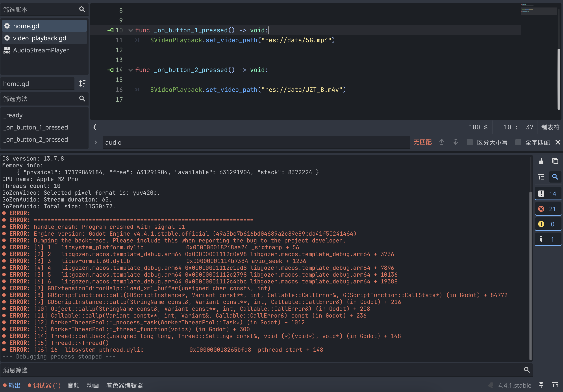Screen dimensions: 563x392
Task: Enable the 全字匹配 checkbox
Action: pos(518,142)
